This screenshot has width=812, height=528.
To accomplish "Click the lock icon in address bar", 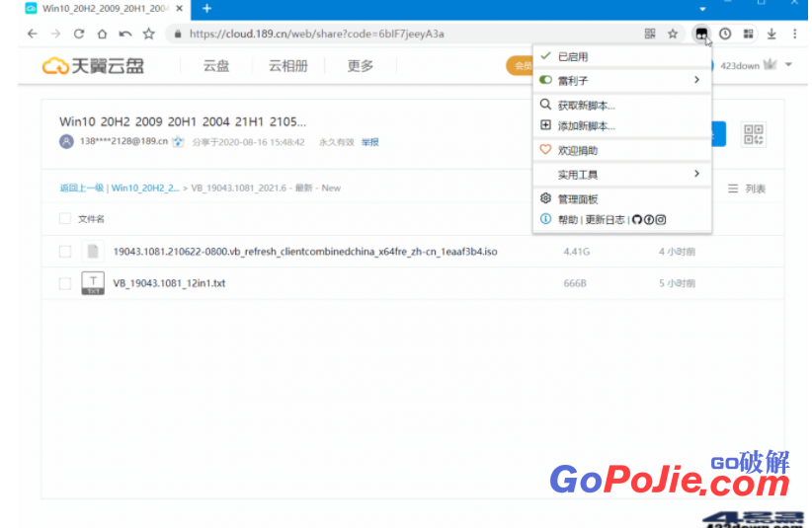I will coord(178,35).
